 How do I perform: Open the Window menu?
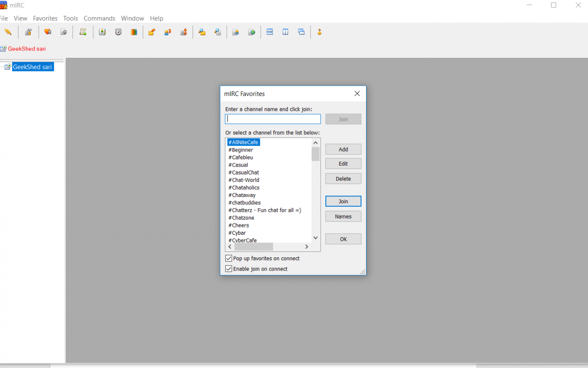[x=132, y=18]
